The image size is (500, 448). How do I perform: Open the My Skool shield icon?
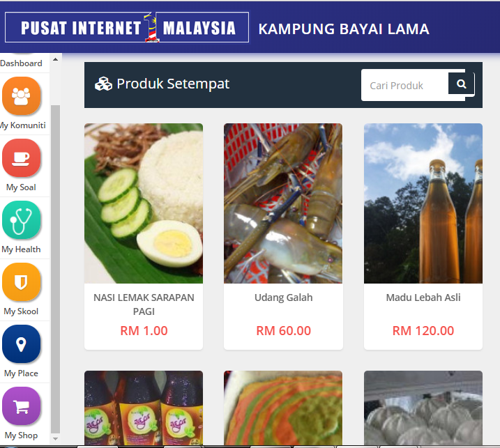(x=22, y=281)
